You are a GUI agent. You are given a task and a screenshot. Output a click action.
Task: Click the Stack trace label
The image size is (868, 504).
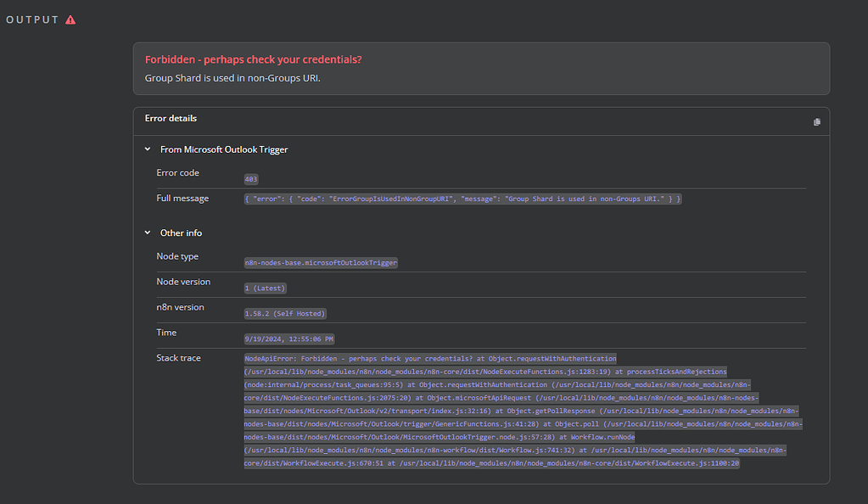[179, 358]
